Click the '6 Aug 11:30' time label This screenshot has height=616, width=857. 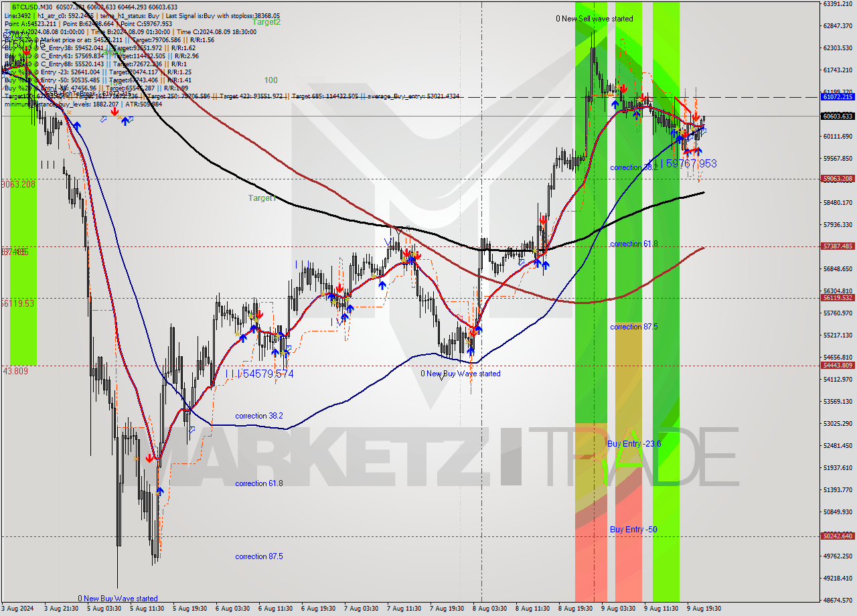[275, 609]
